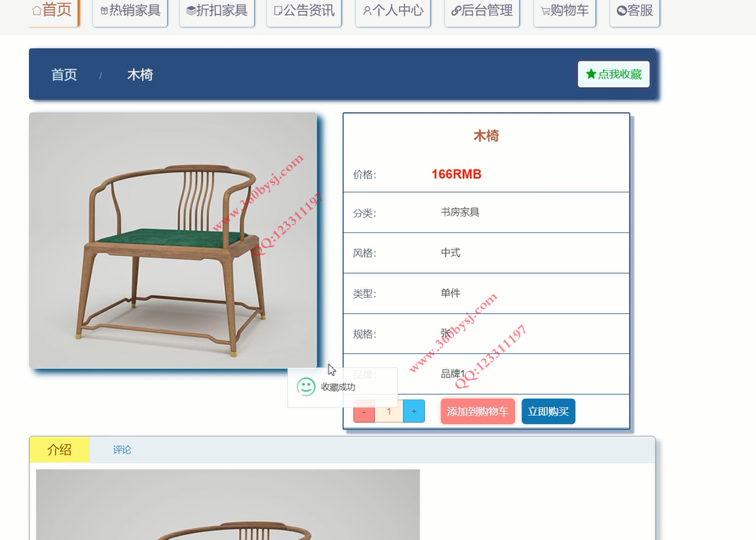Increase quantity with the plus button
This screenshot has height=540, width=756.
coord(413,411)
